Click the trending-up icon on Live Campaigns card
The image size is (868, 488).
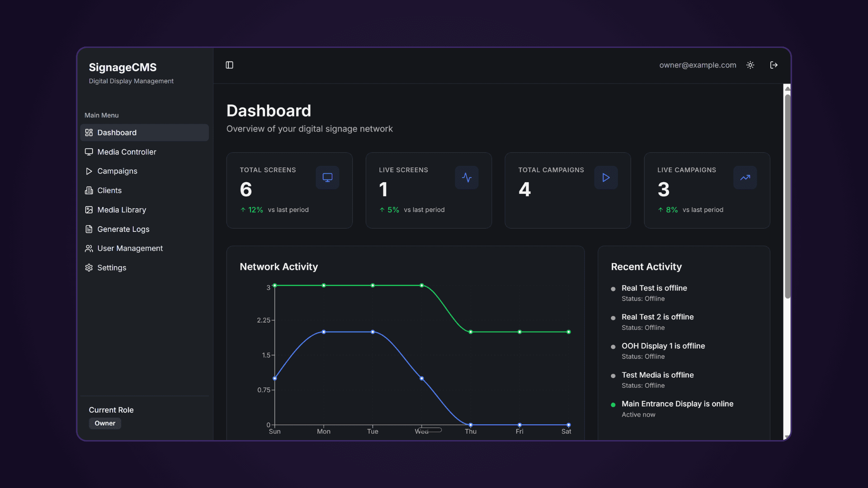coord(745,177)
